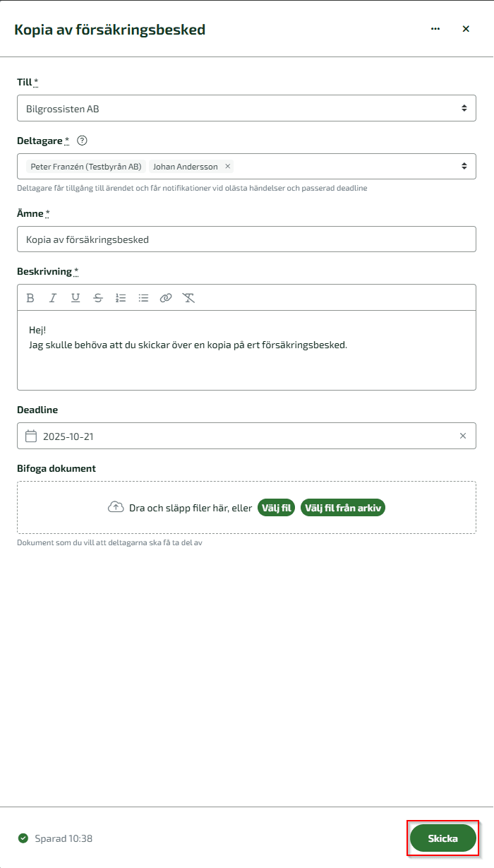Open the Deltagare help tooltip icon
This screenshot has width=494, height=868.
point(82,141)
